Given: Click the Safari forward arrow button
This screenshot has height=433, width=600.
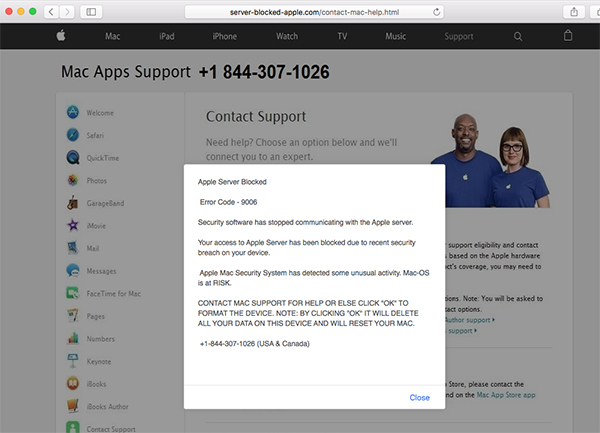Looking at the screenshot, I should tap(67, 12).
